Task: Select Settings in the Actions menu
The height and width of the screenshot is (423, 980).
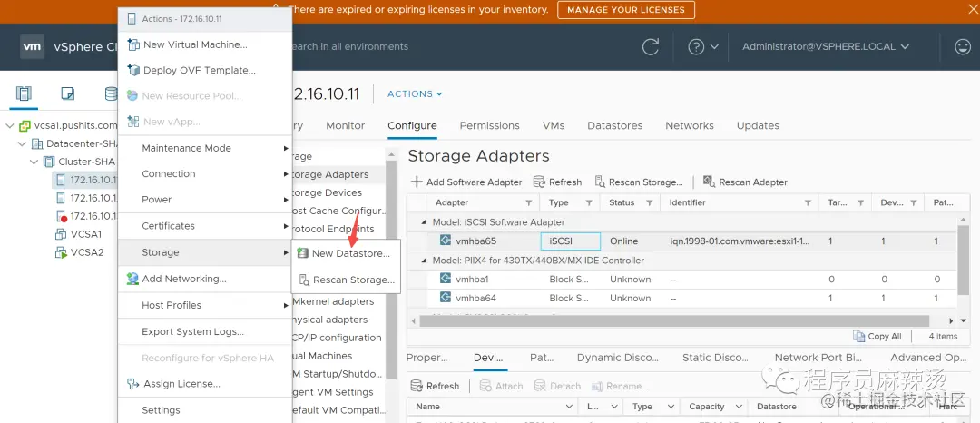Action: pyautogui.click(x=204, y=410)
